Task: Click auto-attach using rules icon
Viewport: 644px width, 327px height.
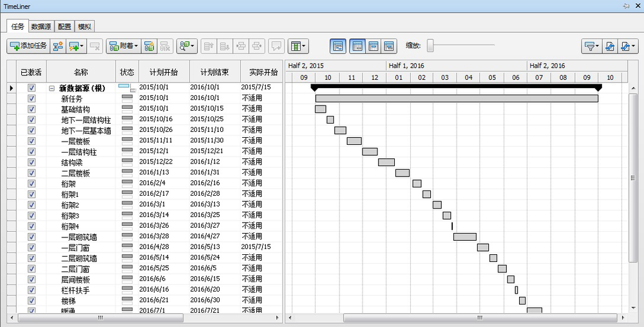Action: [149, 46]
